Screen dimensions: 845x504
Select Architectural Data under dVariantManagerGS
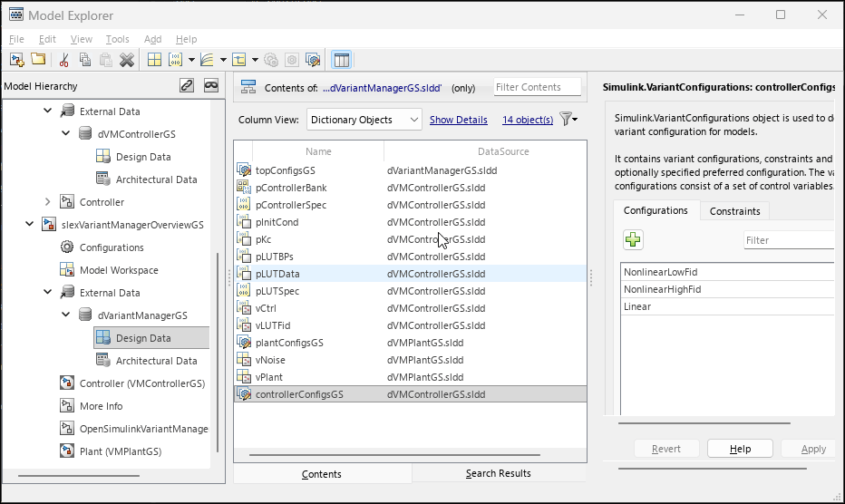click(156, 361)
